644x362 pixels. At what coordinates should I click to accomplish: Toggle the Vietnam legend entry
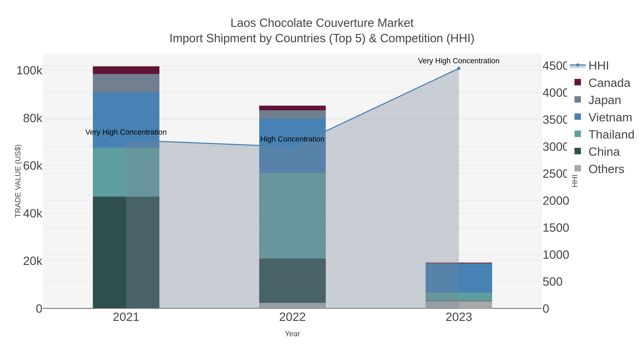(x=603, y=117)
